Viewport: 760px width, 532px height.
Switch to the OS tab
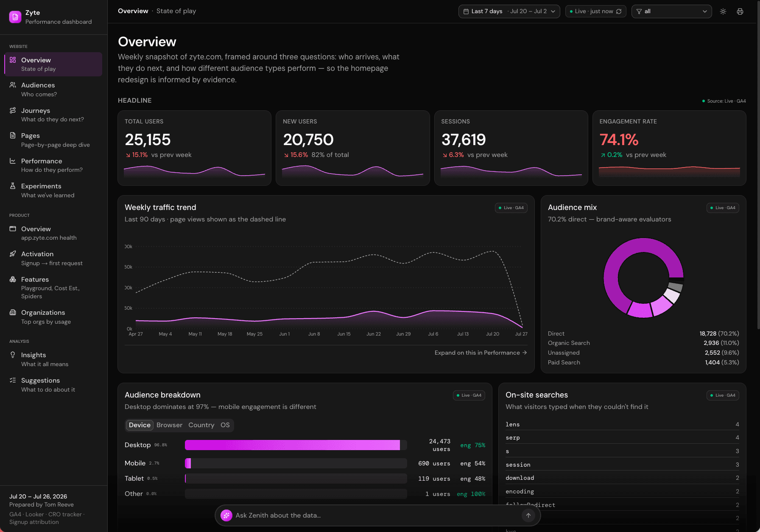pyautogui.click(x=225, y=425)
